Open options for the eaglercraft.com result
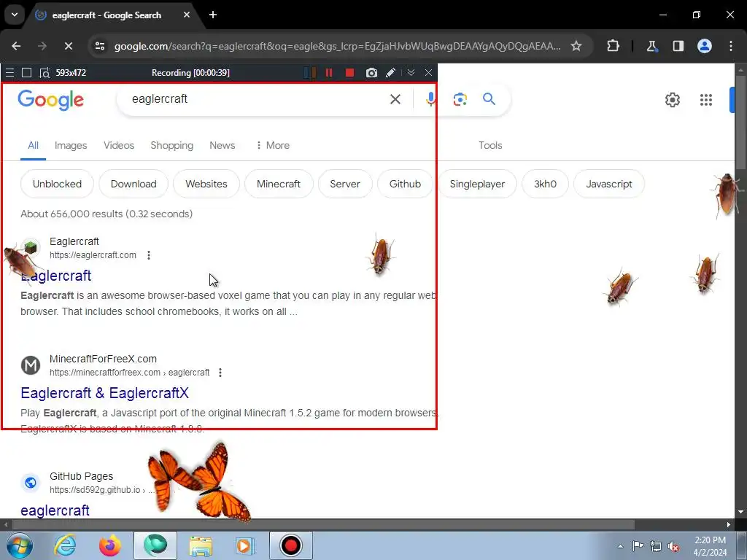The height and width of the screenshot is (560, 747). [149, 255]
